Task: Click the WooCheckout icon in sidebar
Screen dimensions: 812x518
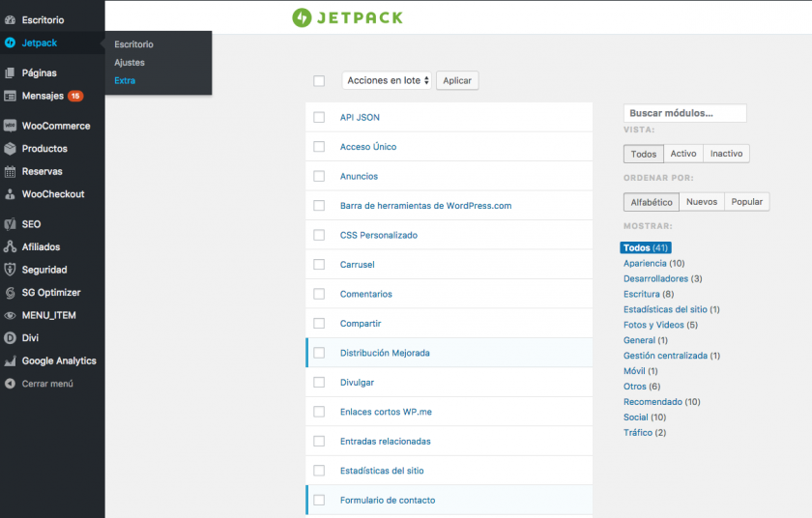Action: tap(10, 194)
